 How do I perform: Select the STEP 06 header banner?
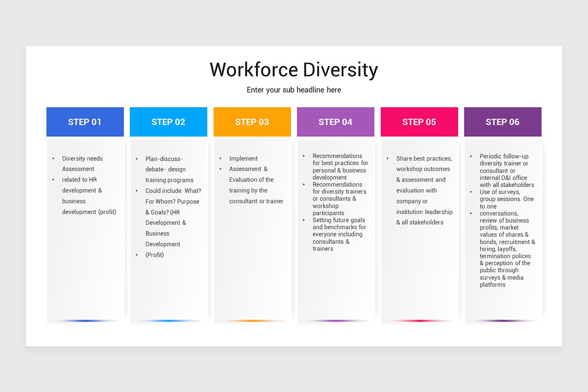click(x=503, y=122)
